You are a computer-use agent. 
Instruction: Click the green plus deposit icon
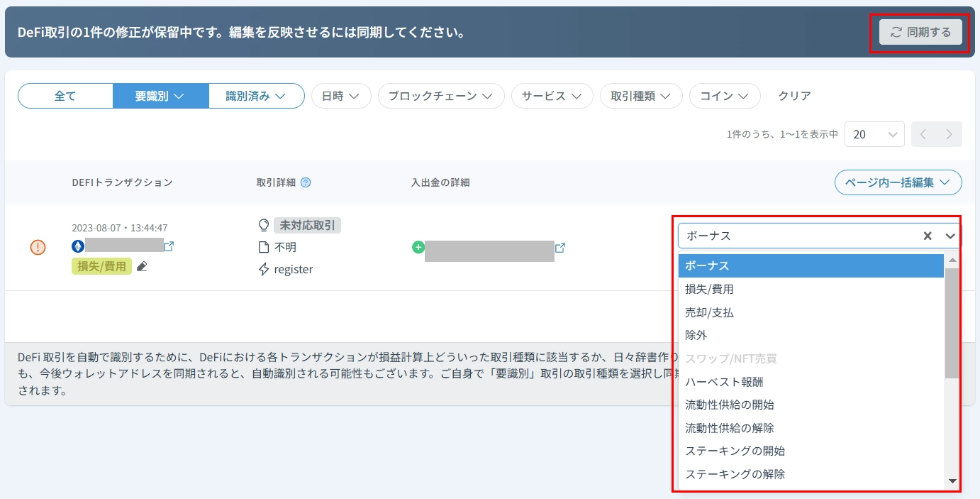point(418,247)
